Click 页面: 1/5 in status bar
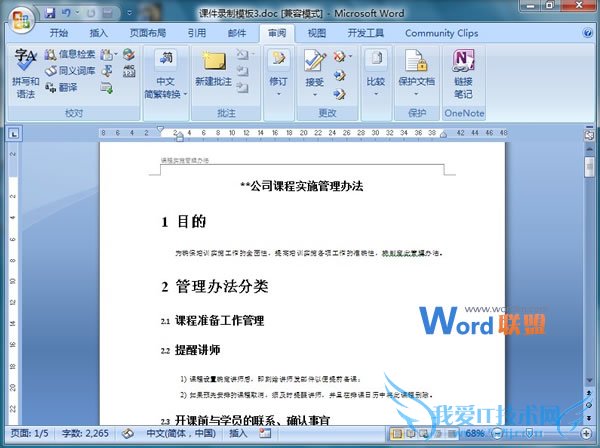 (29, 433)
